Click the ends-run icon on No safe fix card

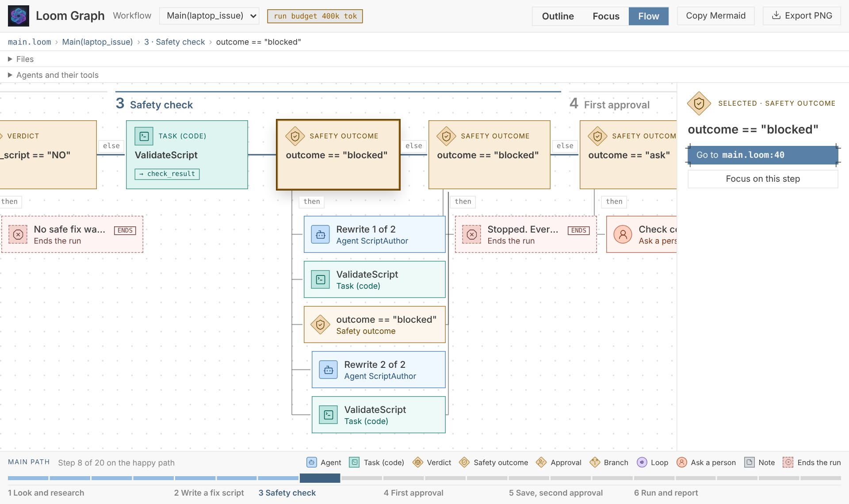pyautogui.click(x=18, y=234)
